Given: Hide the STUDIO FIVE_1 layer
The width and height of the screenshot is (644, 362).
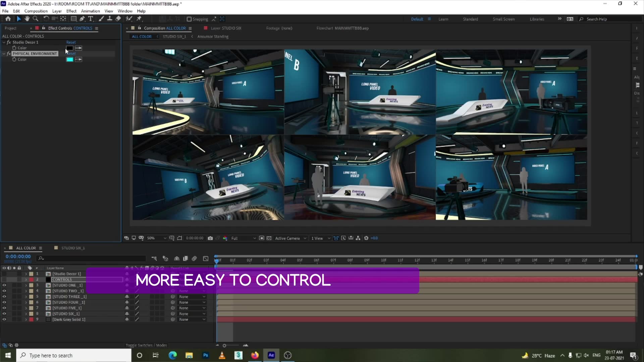Looking at the screenshot, I should point(4,308).
